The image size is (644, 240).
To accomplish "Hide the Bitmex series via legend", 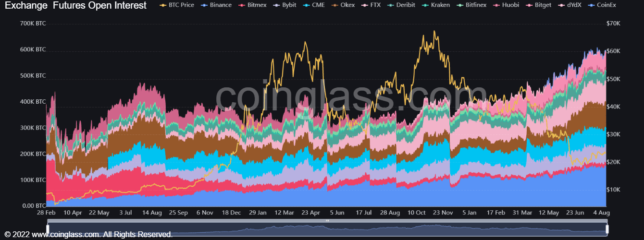I will click(x=252, y=5).
